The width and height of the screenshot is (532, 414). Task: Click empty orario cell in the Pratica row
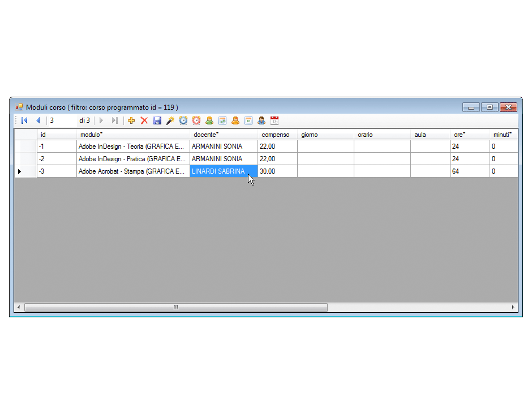[x=382, y=159]
